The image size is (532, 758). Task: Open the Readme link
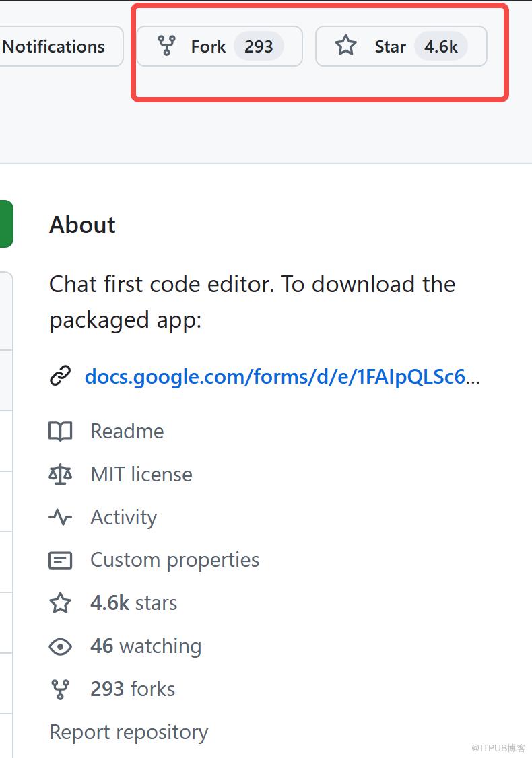(x=127, y=431)
